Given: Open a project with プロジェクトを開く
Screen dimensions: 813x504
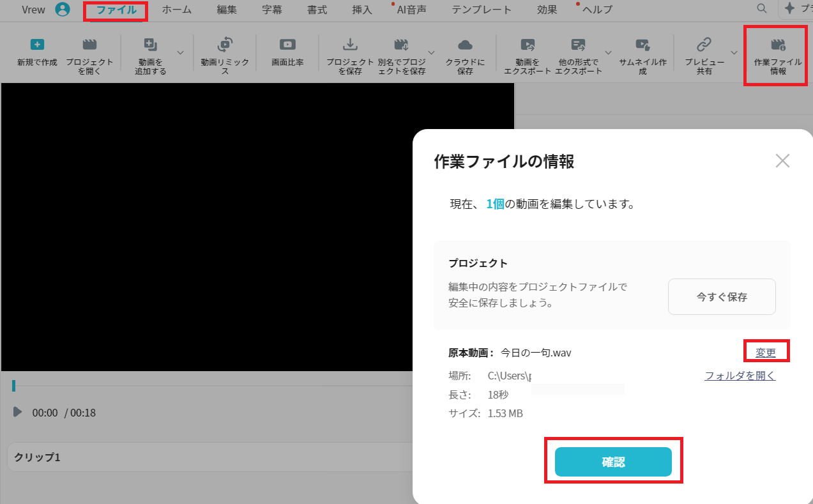Looking at the screenshot, I should pos(90,56).
